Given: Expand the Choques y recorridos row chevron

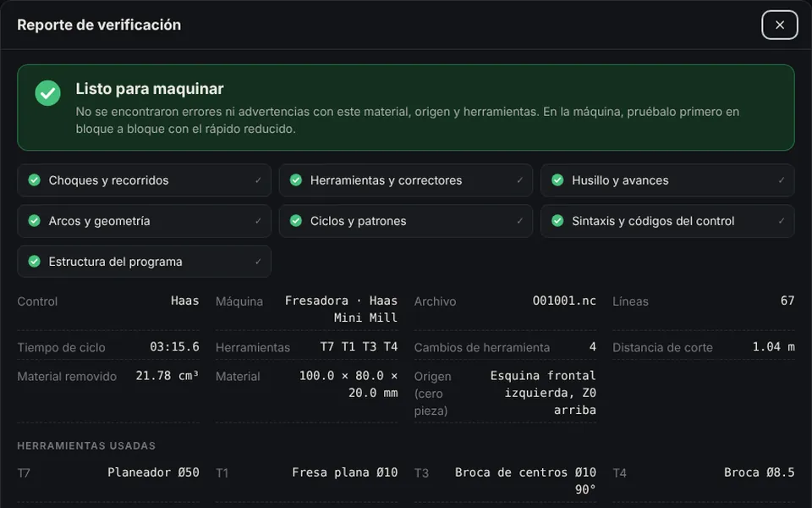Looking at the screenshot, I should [258, 180].
